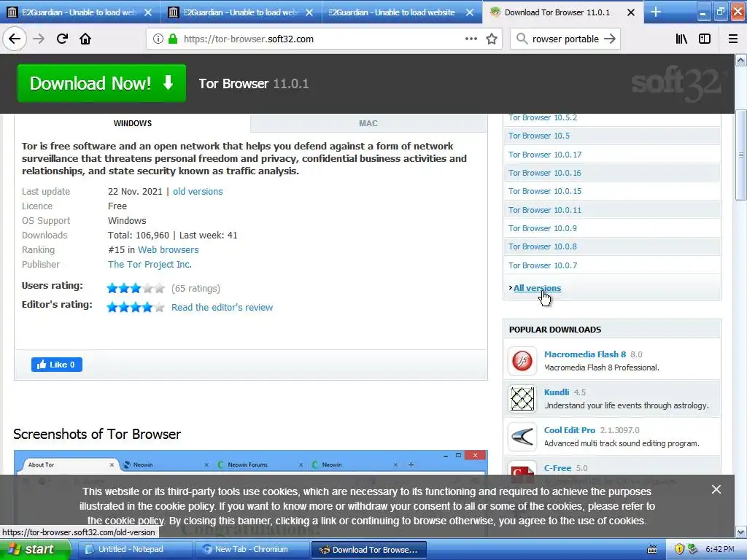Image resolution: width=747 pixels, height=560 pixels.
Task: Click the security shield tray icon
Action: pyautogui.click(x=679, y=550)
